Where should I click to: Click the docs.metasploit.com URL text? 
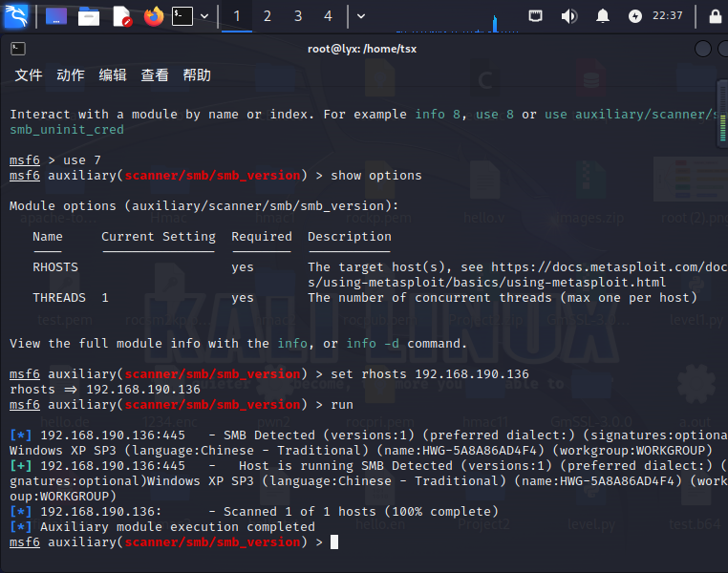click(609, 267)
